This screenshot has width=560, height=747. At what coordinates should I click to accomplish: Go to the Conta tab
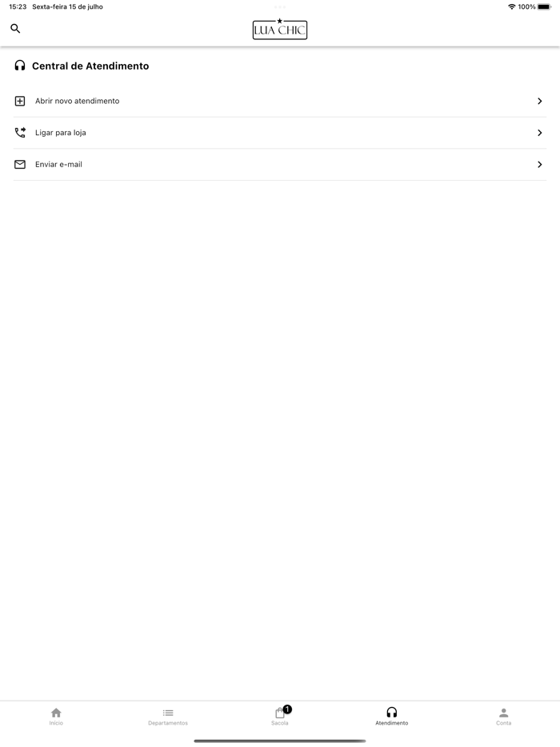pos(503,716)
